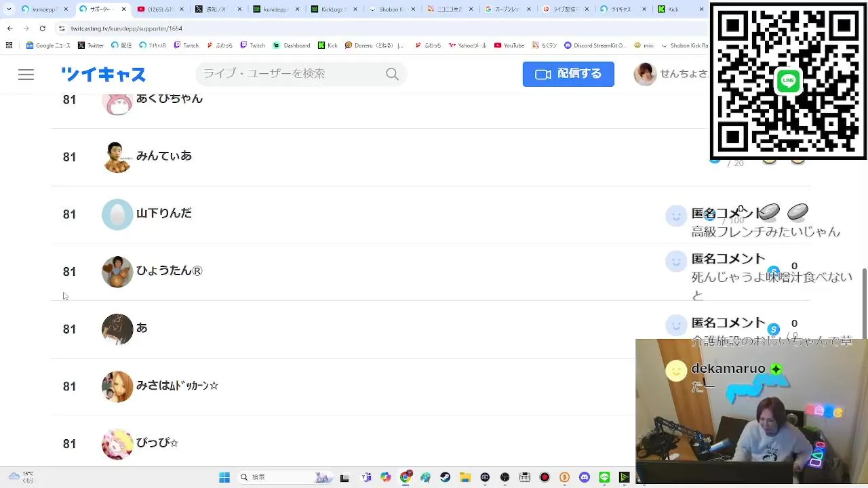Switch to the Shobon Ki tab
The height and width of the screenshot is (488, 868).
click(391, 9)
